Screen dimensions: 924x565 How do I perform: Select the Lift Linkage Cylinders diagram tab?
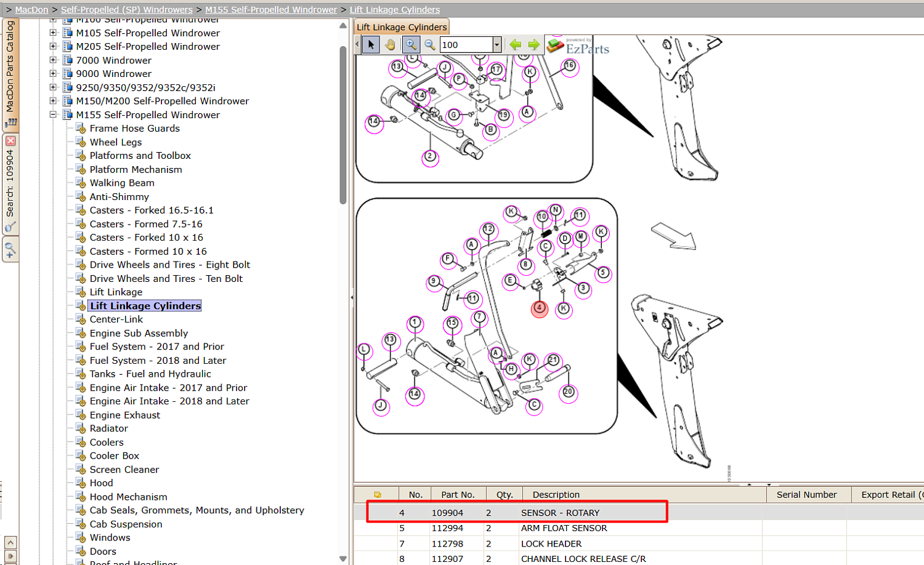[402, 27]
